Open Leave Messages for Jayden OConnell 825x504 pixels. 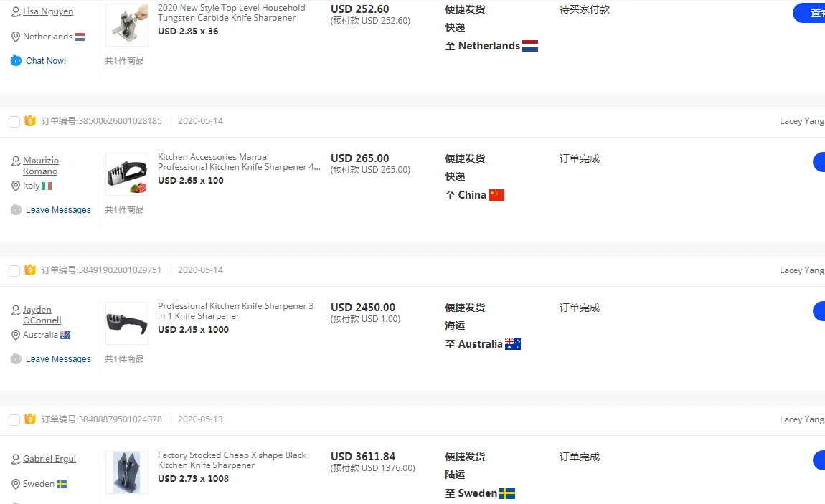58,359
